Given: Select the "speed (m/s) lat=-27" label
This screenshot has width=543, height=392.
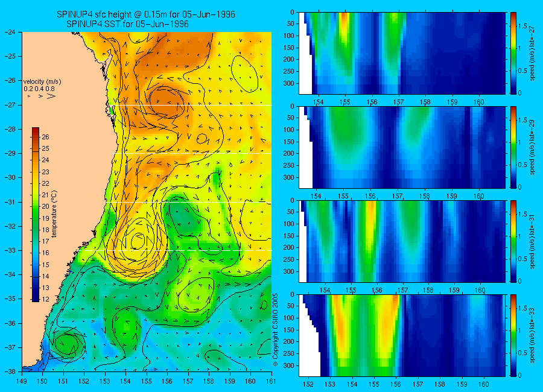Looking at the screenshot, I should [532, 53].
